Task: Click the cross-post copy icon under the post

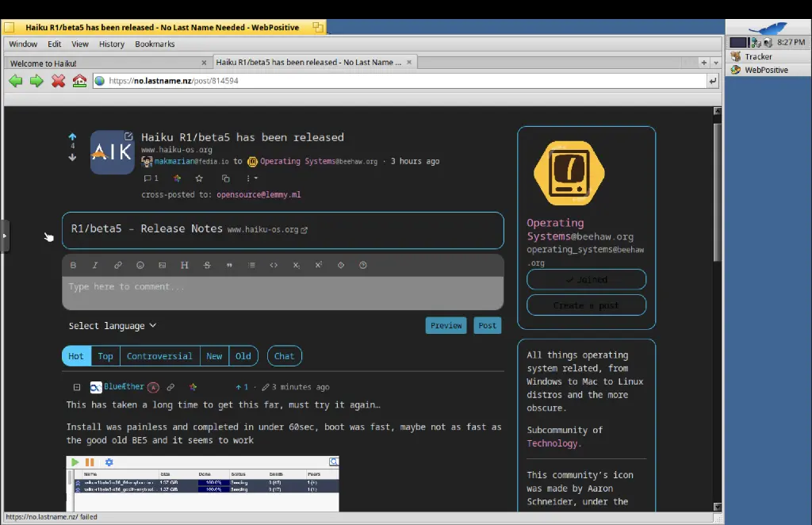Action: click(226, 178)
